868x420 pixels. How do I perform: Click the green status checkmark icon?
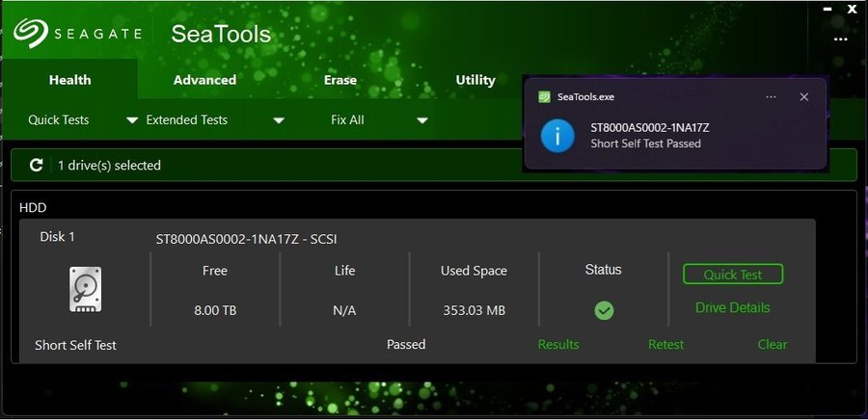[604, 310]
